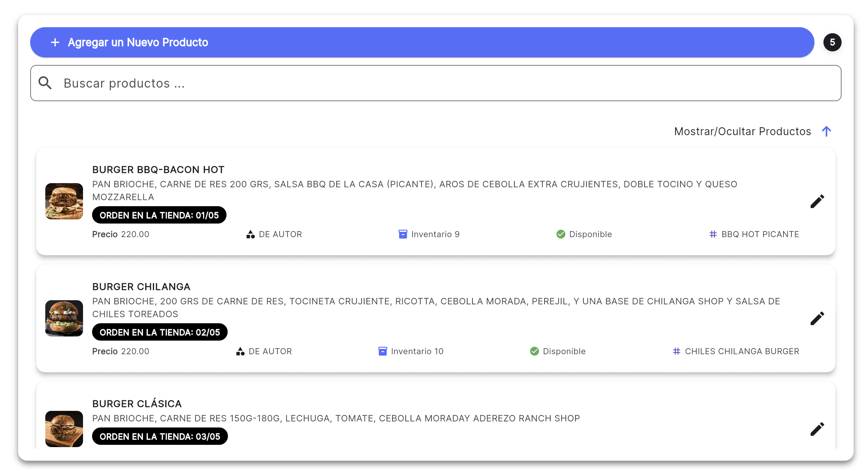Click the product count badge showing 5

pyautogui.click(x=832, y=42)
